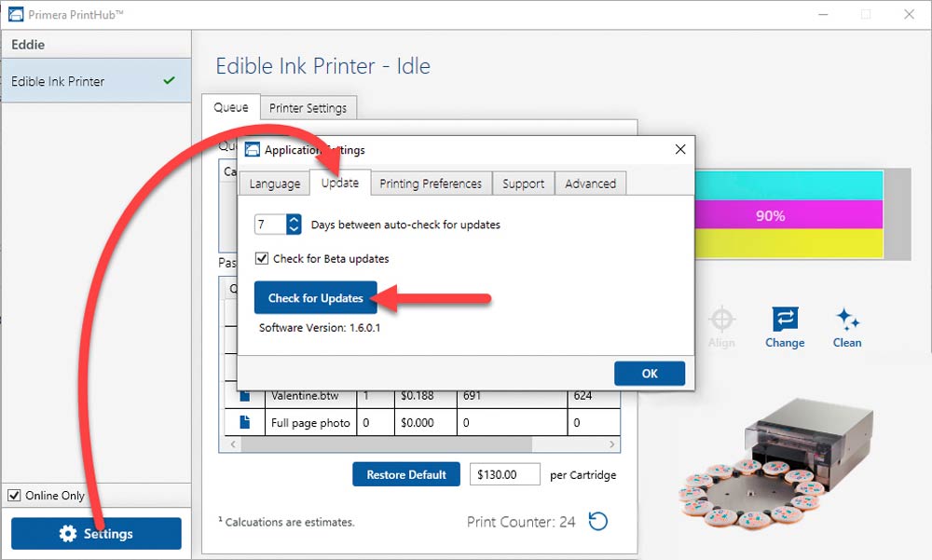932x560 pixels.
Task: Decrease days between auto-check for updates
Action: [x=294, y=229]
